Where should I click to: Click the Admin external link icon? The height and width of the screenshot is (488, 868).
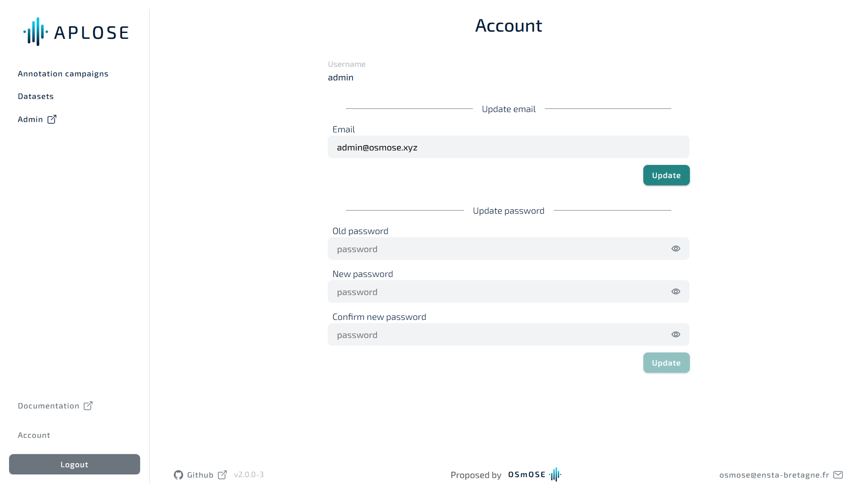point(52,119)
